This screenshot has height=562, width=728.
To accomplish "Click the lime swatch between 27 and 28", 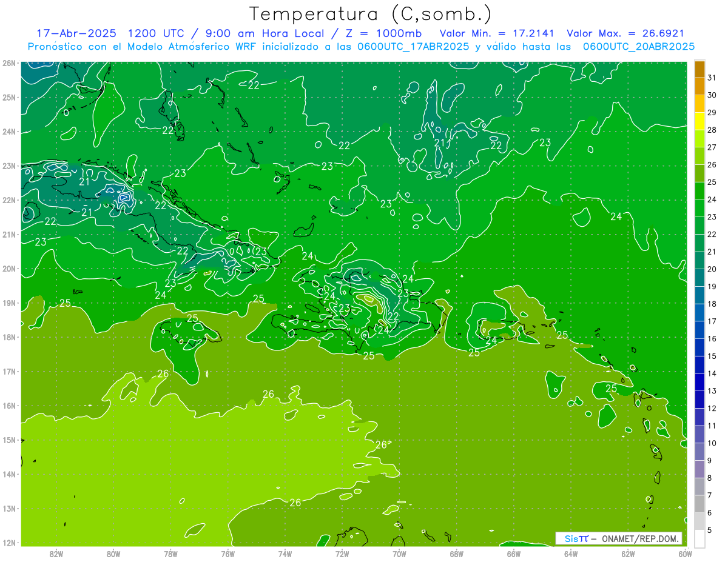I will (699, 139).
